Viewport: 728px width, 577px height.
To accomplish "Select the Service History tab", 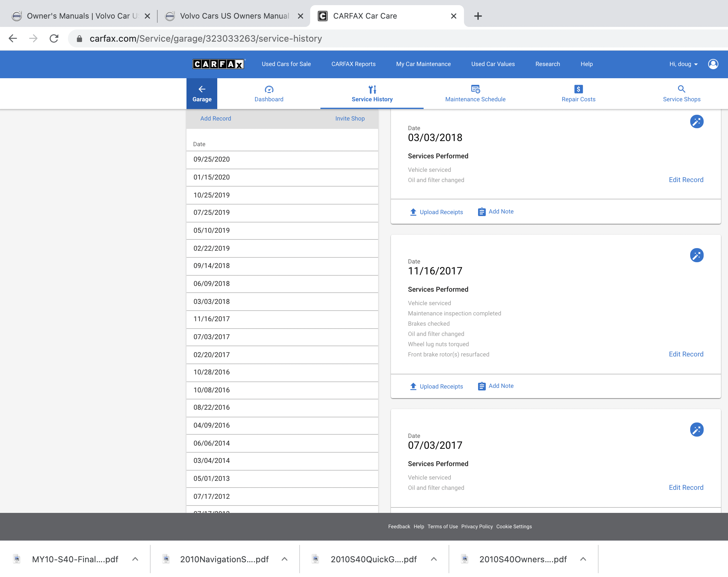I will (x=372, y=94).
